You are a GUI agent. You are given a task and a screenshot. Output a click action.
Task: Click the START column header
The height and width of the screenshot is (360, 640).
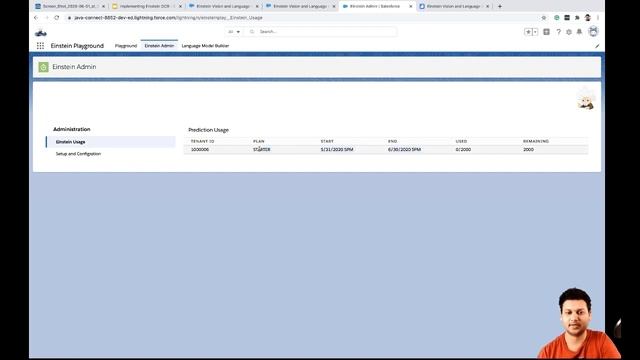click(327, 141)
